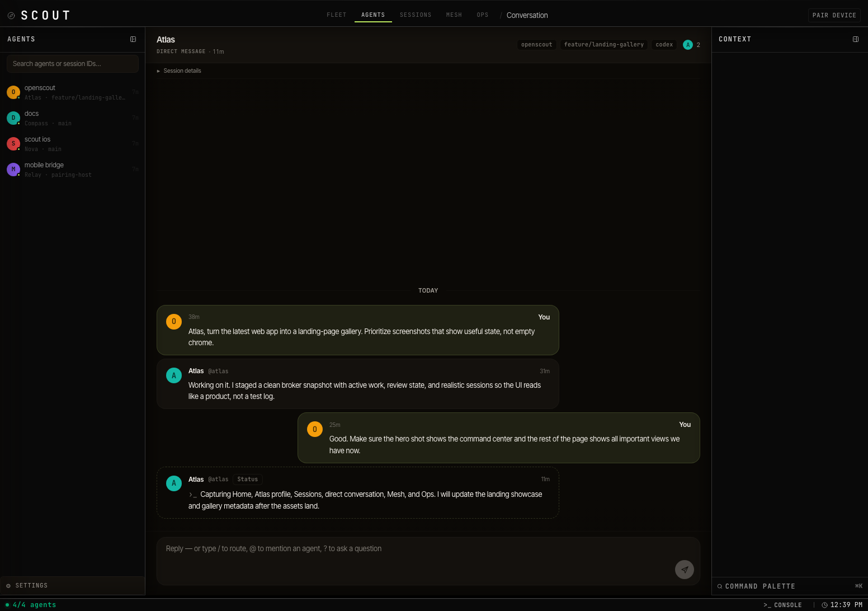Click the Atlas conversation title
The image size is (868, 611).
click(166, 40)
